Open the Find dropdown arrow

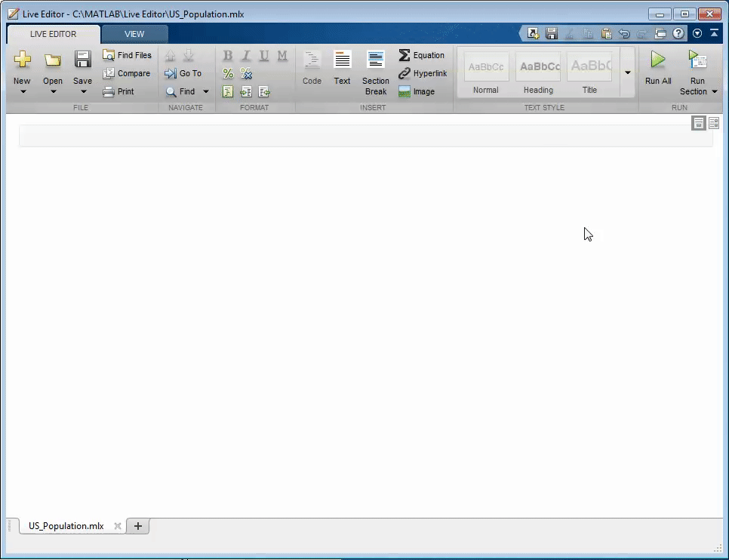pos(205,91)
